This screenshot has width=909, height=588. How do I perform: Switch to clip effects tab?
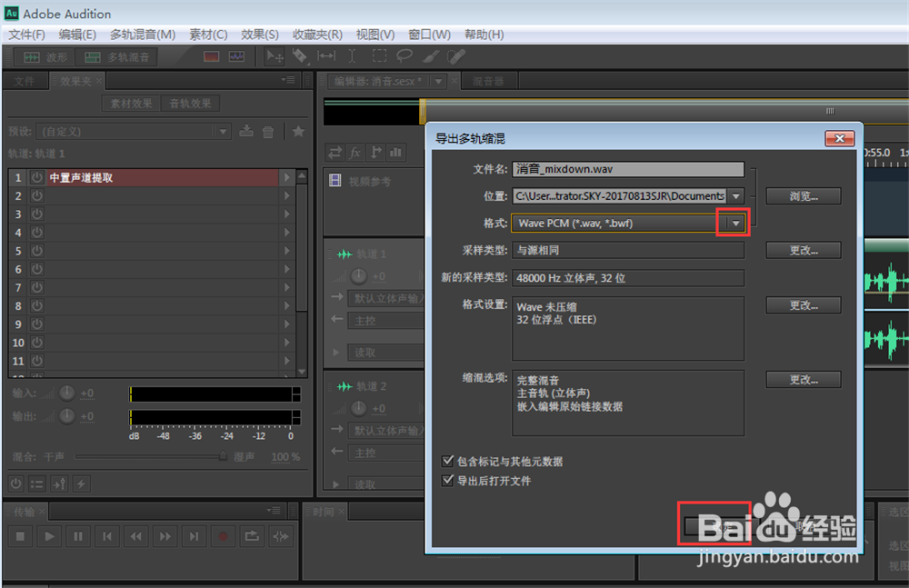tap(132, 104)
